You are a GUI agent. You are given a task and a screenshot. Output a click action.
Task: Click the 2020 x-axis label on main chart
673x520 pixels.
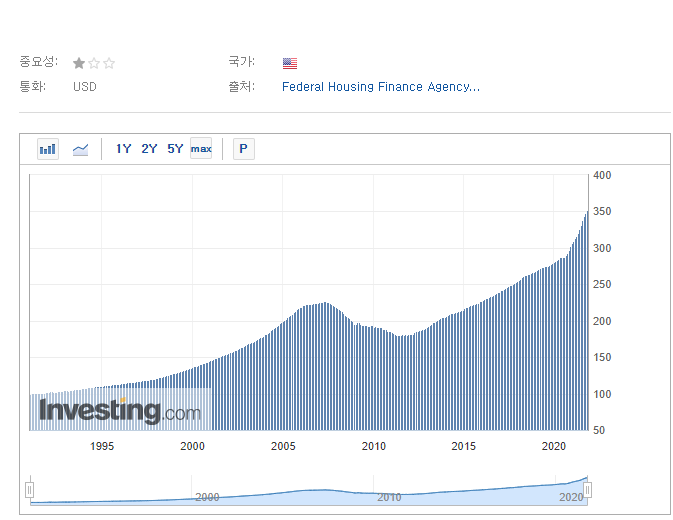point(554,446)
